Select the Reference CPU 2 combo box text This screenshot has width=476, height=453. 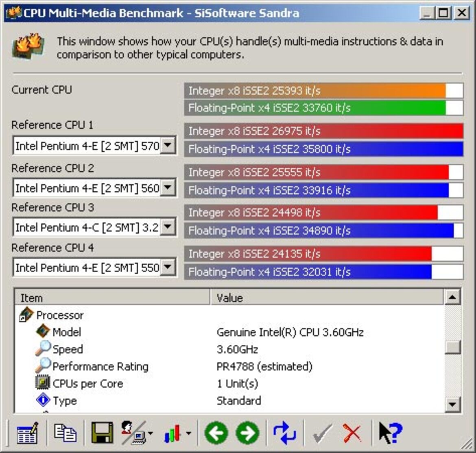tap(87, 188)
